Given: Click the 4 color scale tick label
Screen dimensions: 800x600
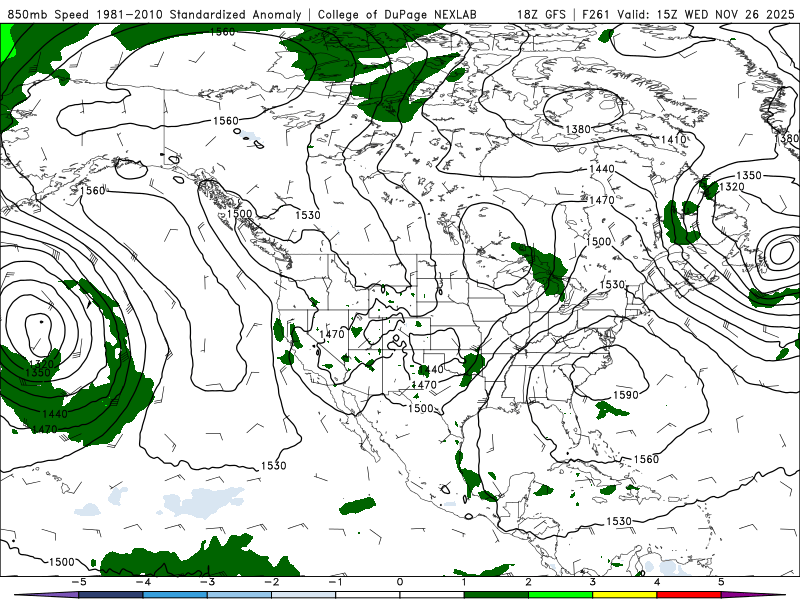Looking at the screenshot, I should pos(657,582).
